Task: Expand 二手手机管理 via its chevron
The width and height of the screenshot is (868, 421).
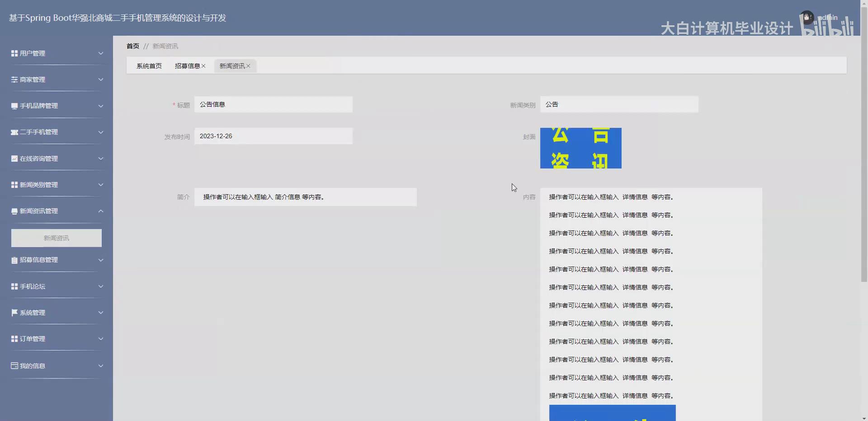Action: coord(101,132)
